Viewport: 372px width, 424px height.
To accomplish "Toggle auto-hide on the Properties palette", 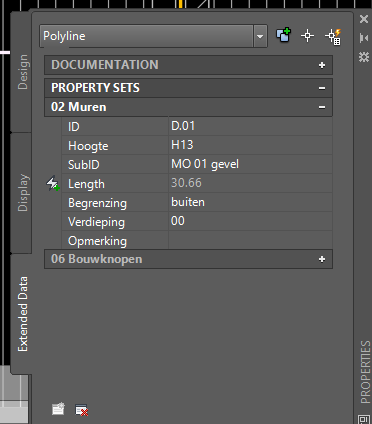I will (364, 38).
